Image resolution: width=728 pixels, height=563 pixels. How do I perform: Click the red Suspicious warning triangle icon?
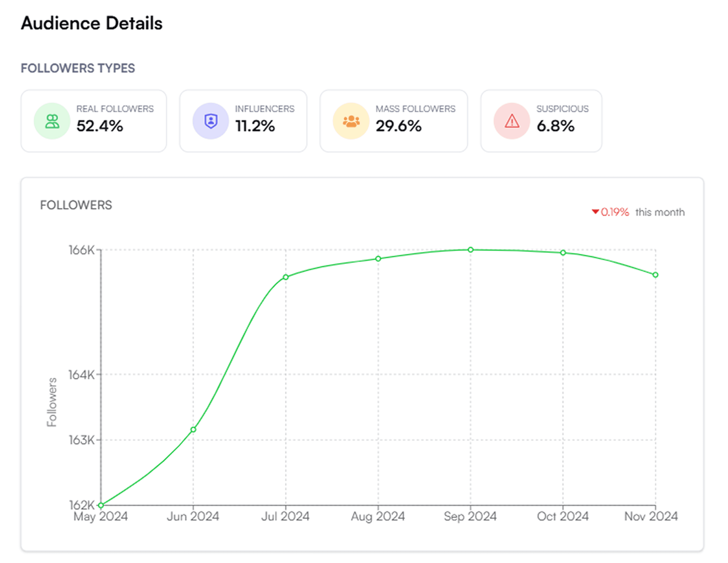(512, 121)
